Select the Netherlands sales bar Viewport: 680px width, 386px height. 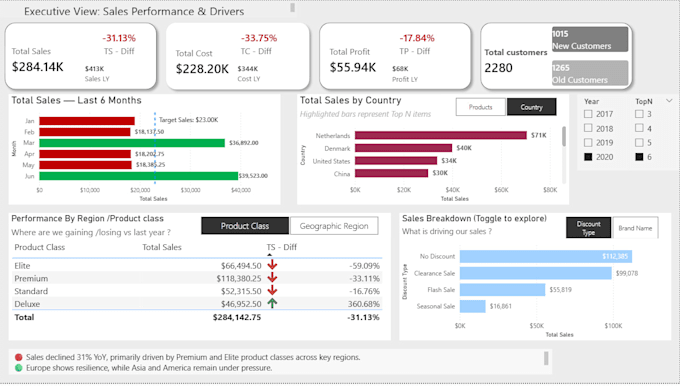point(441,135)
